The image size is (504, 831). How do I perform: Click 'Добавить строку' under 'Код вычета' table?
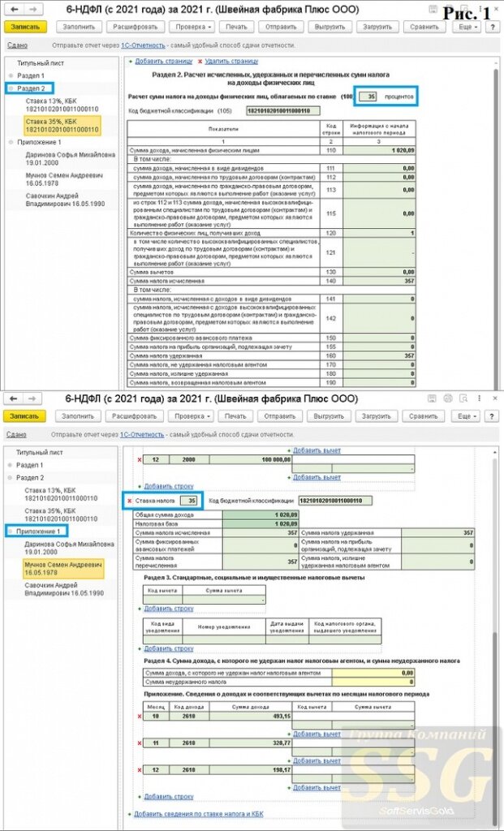[169, 609]
